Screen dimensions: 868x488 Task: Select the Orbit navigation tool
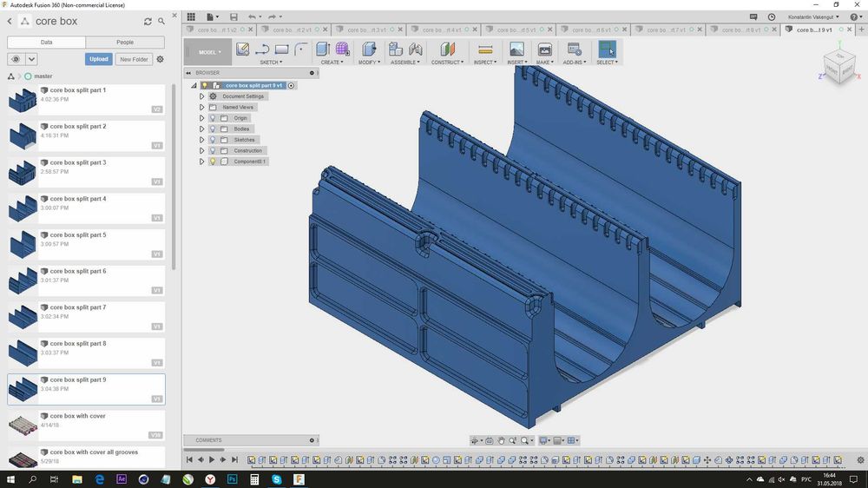point(475,441)
